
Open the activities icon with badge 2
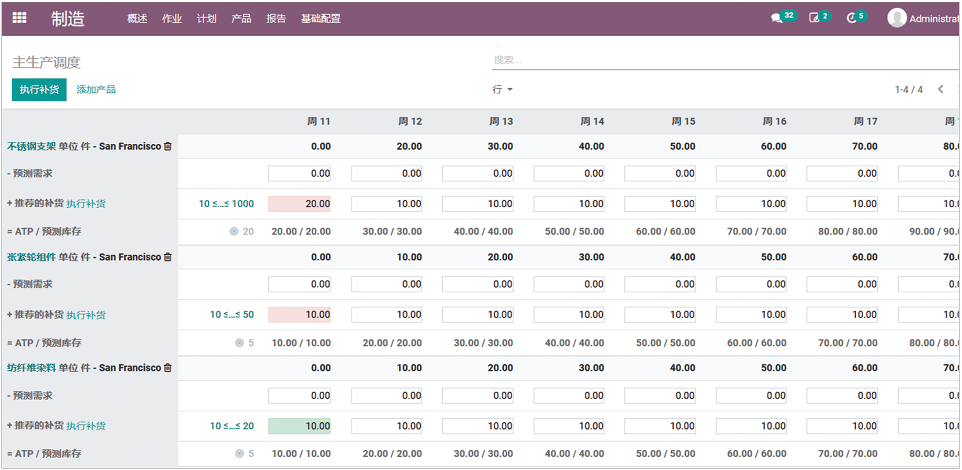point(814,18)
